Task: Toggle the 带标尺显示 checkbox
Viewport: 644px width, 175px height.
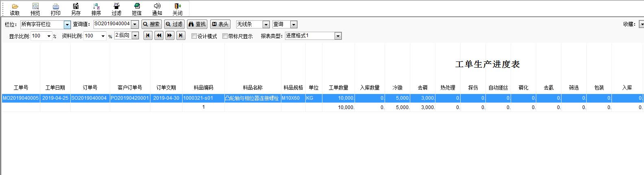Action: (225, 36)
